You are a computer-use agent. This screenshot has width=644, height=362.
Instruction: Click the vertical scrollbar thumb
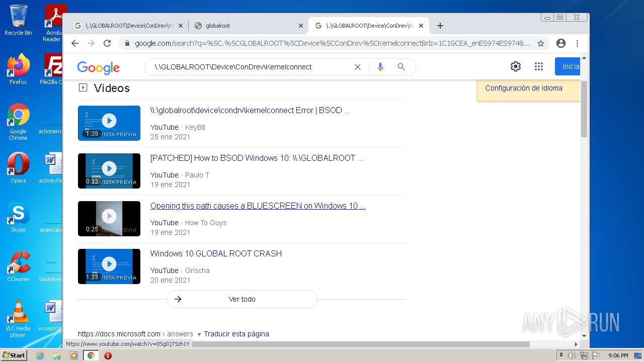(x=584, y=109)
